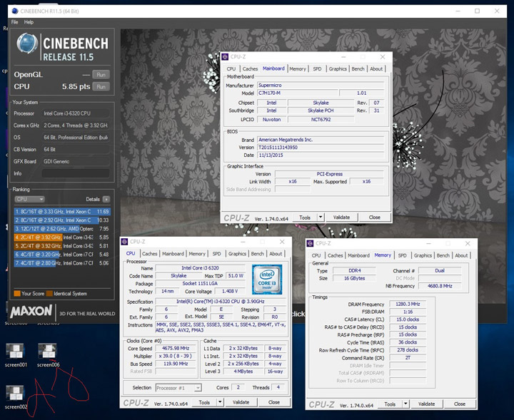Viewport: 514px width, 420px height.
Task: Open the Help menu in Cinebench
Action: click(29, 22)
